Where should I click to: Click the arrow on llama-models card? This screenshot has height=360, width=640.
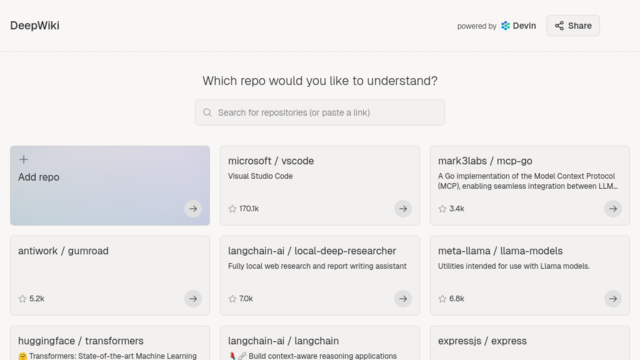[x=613, y=299]
